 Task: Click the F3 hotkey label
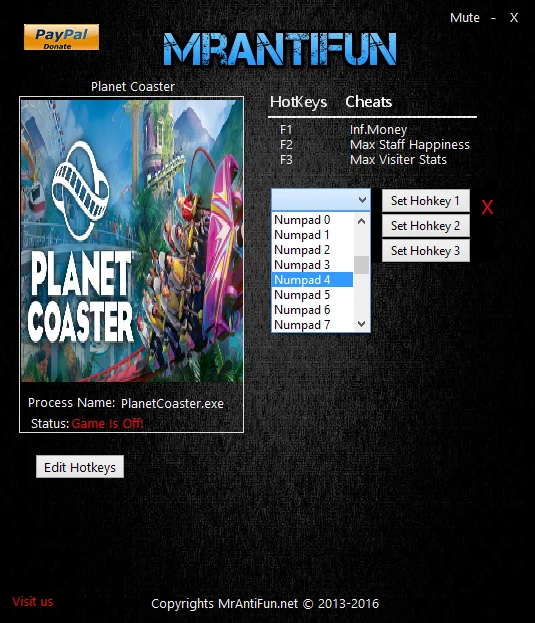tap(286, 160)
